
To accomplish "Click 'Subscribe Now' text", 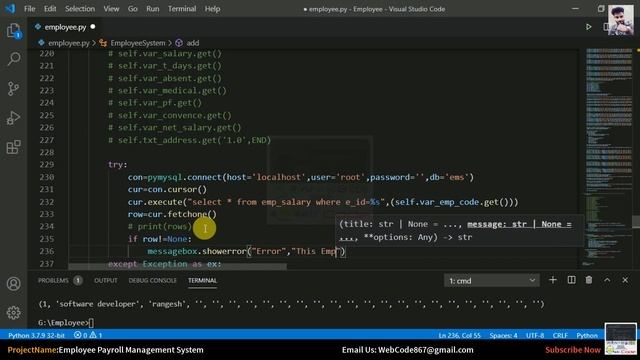I will coord(573,350).
